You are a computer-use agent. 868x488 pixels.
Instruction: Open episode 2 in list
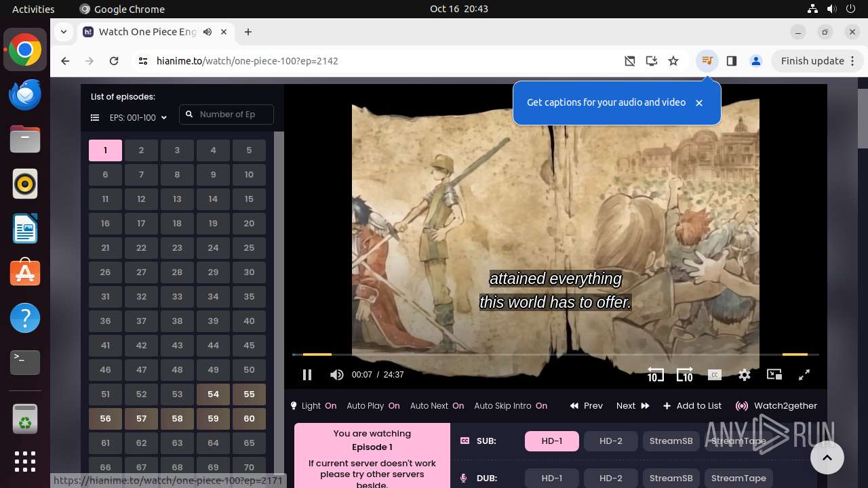tap(141, 150)
